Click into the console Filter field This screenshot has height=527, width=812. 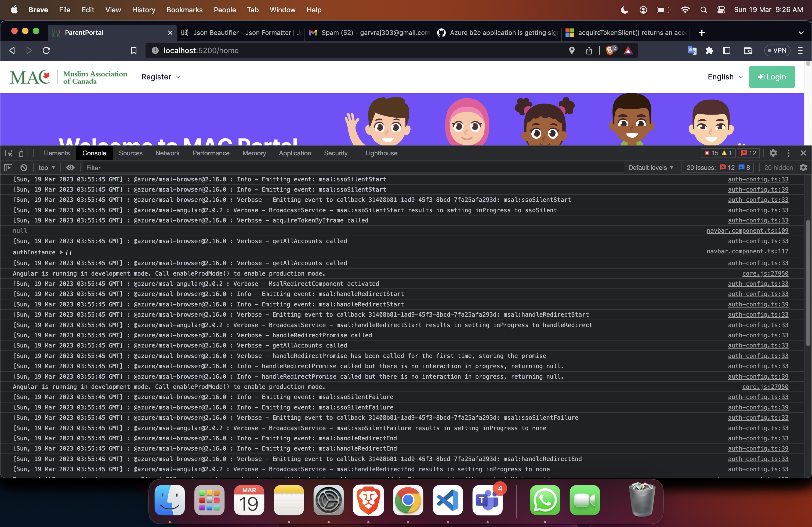(353, 167)
